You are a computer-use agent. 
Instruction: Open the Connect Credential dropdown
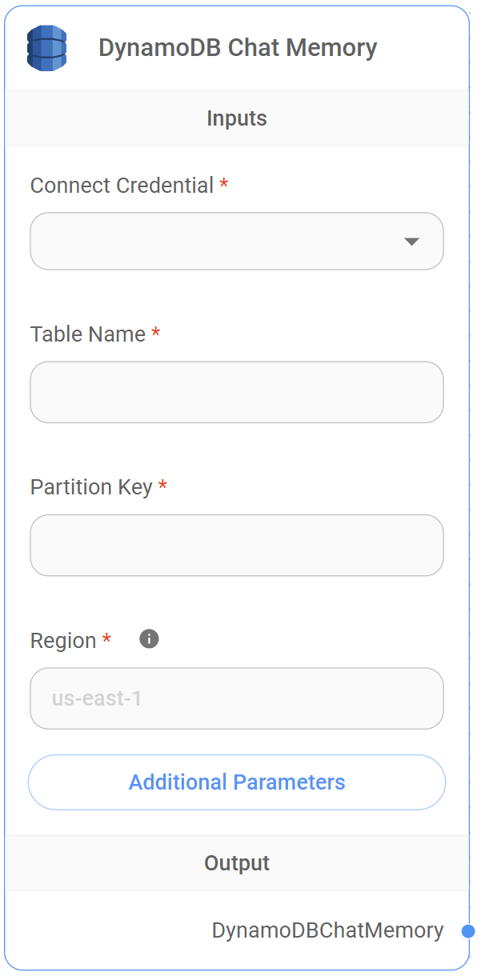click(x=237, y=241)
